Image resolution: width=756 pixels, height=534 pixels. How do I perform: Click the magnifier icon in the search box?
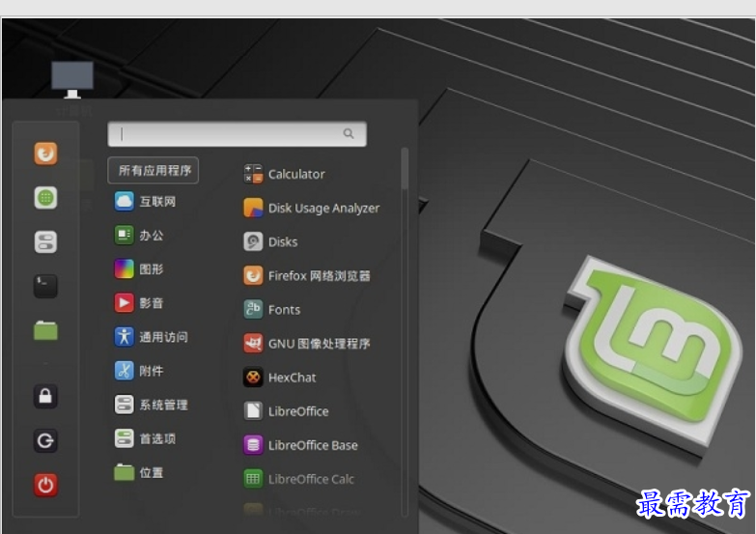pyautogui.click(x=349, y=133)
